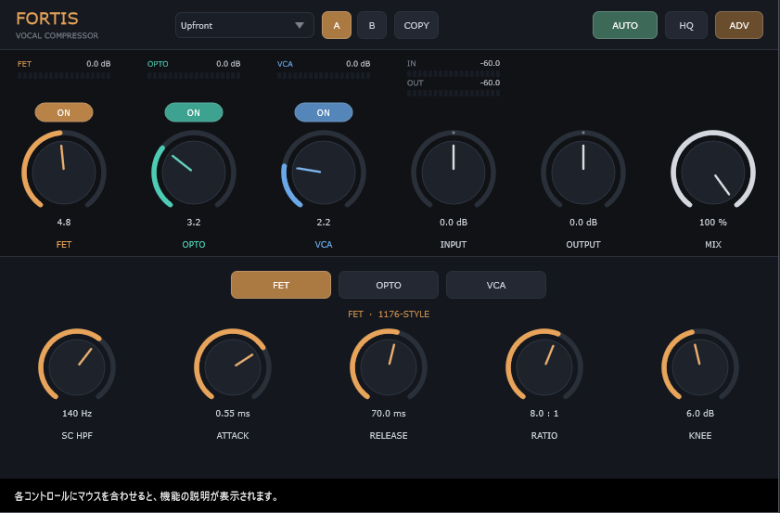Click the OUTPUT gain knob
This screenshot has height=513, width=780.
(583, 172)
